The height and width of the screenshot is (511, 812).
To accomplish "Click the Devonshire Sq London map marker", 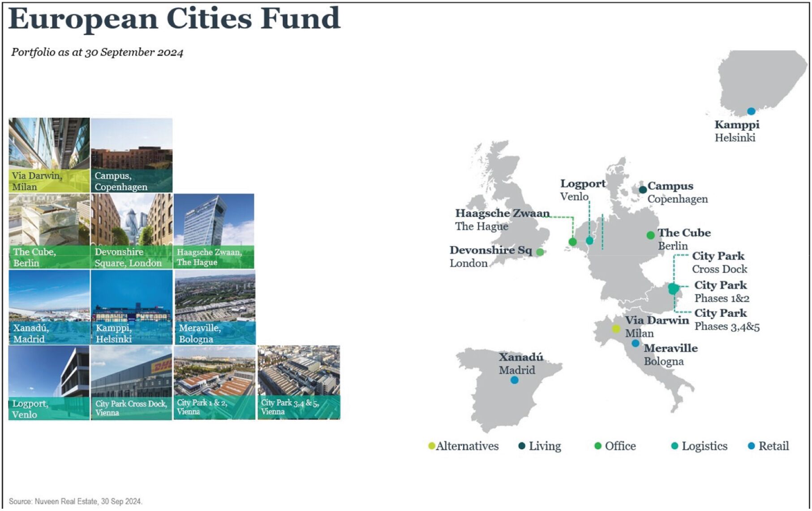I will (540, 252).
